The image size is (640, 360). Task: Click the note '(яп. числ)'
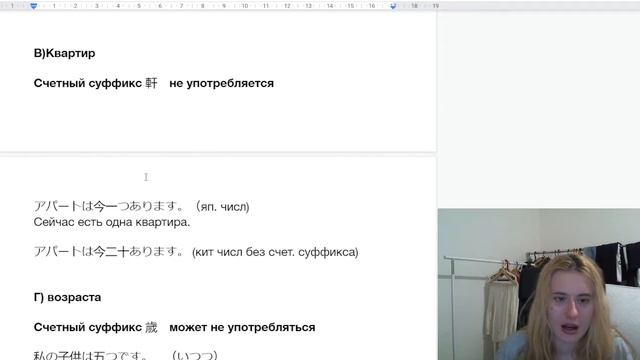coord(222,207)
